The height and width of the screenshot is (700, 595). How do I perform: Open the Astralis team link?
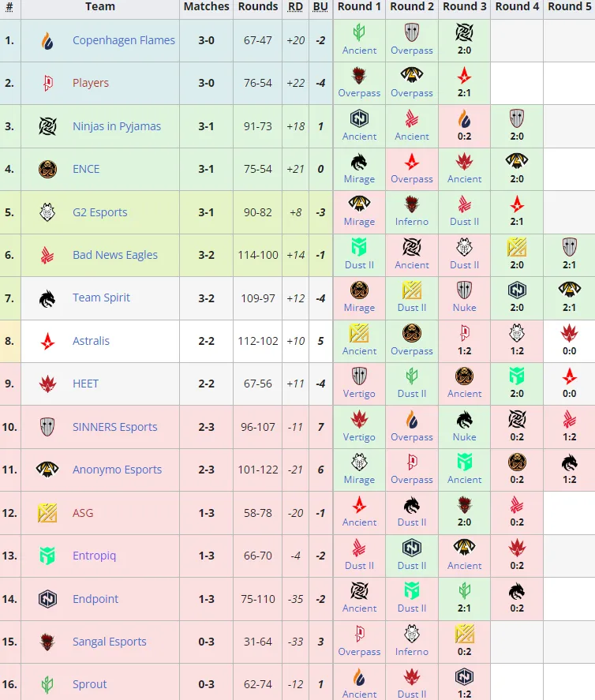[91, 341]
